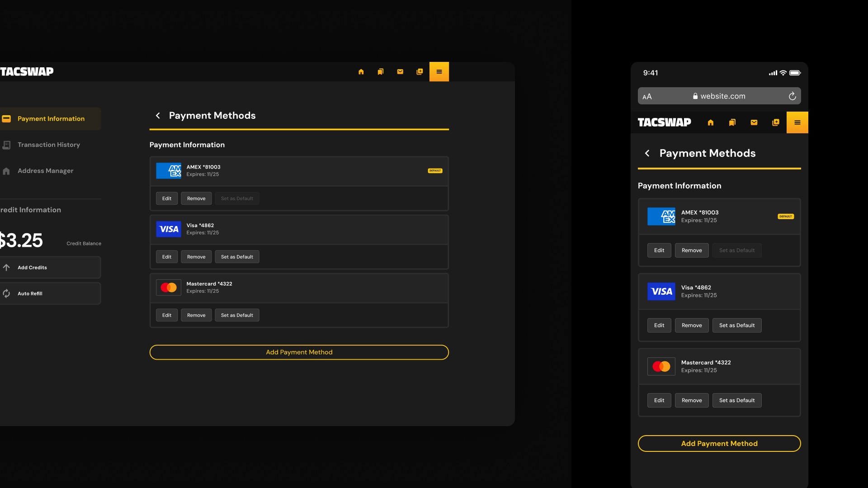Tap the home icon in mobile header
868x488 pixels.
coord(711,122)
